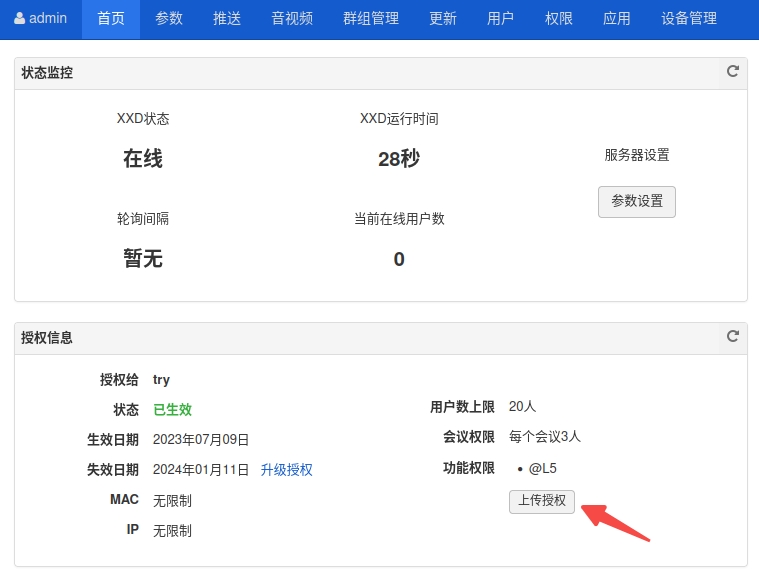Select the @L5 feature permission
The height and width of the screenshot is (574, 759).
coord(542,468)
